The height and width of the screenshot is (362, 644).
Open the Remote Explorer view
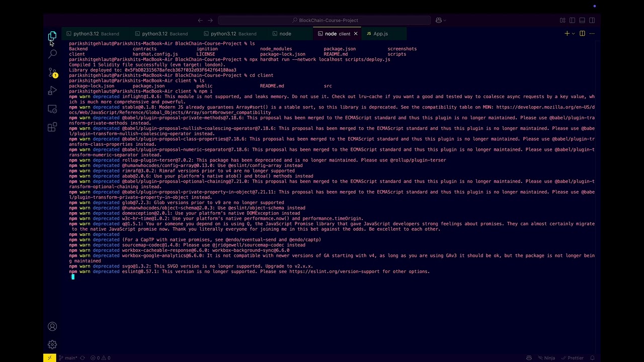(x=52, y=109)
